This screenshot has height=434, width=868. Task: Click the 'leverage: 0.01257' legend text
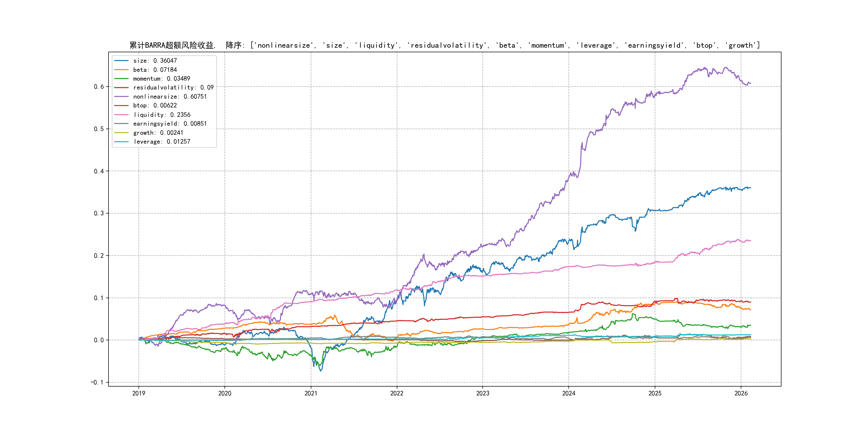tap(161, 142)
